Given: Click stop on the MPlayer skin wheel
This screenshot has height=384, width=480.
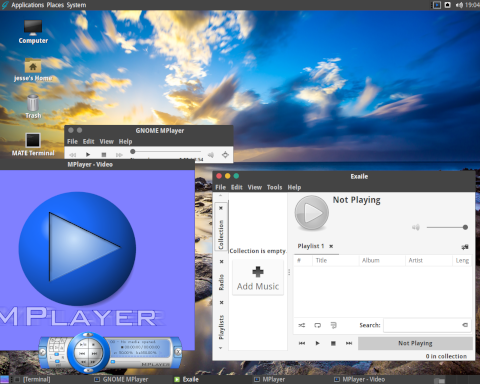Looking at the screenshot, I should coord(94,344).
